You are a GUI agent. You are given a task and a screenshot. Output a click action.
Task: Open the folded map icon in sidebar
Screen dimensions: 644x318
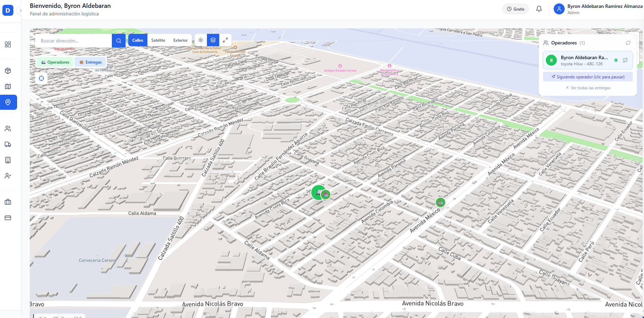(x=8, y=87)
